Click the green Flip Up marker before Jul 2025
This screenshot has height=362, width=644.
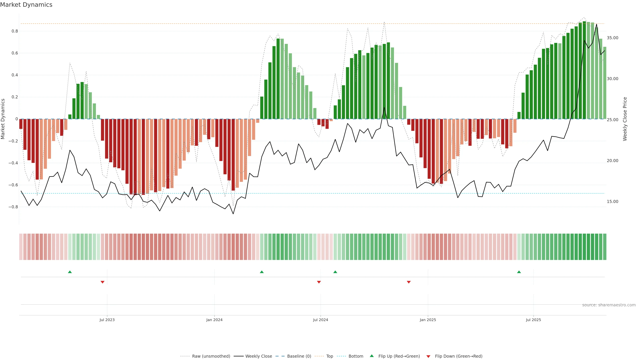[x=519, y=272]
